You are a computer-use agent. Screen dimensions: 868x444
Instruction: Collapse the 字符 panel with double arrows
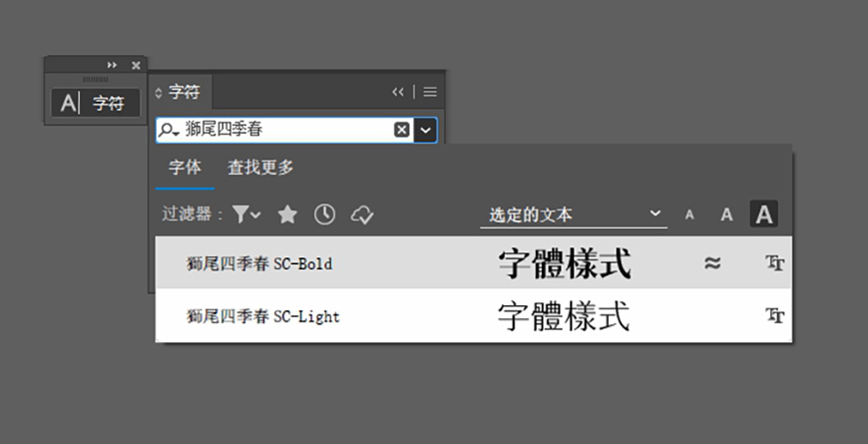tap(397, 92)
